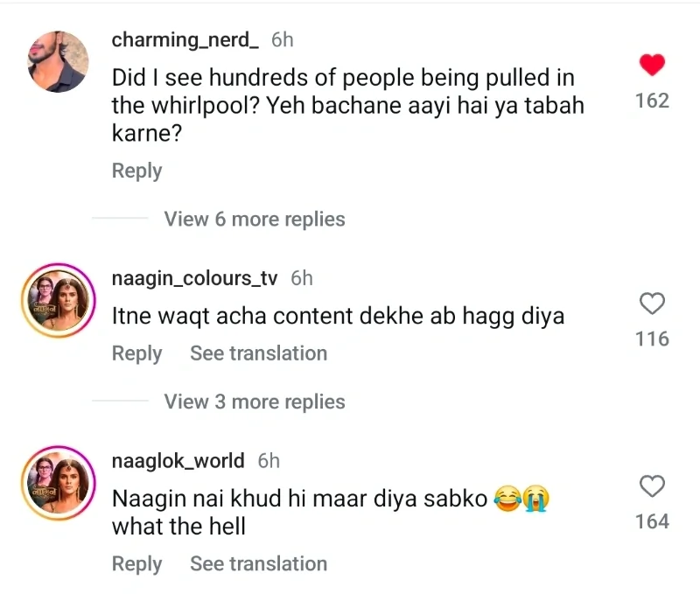
Task: Select the whirlpool comment text
Action: 347,105
